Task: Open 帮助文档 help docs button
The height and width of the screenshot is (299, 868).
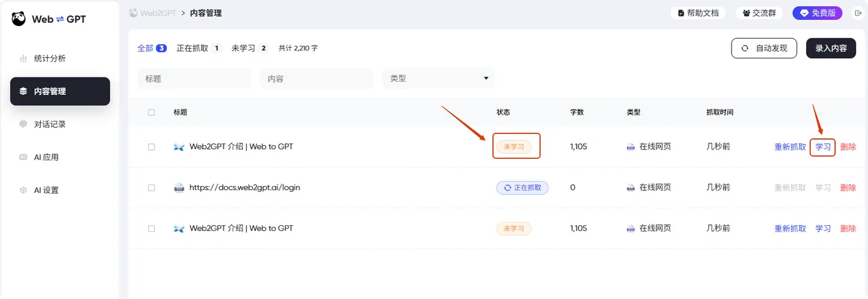Action: click(699, 13)
